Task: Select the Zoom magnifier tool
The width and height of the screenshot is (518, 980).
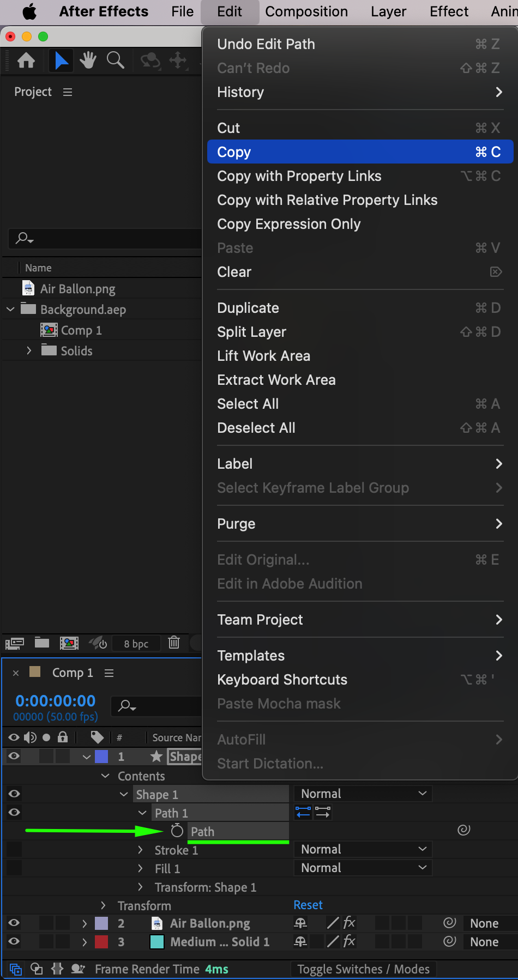Action: coord(115,60)
